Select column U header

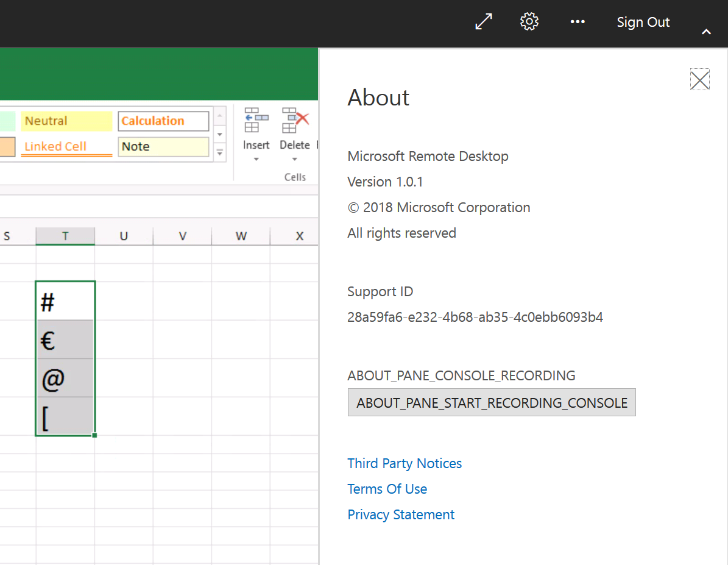click(124, 236)
